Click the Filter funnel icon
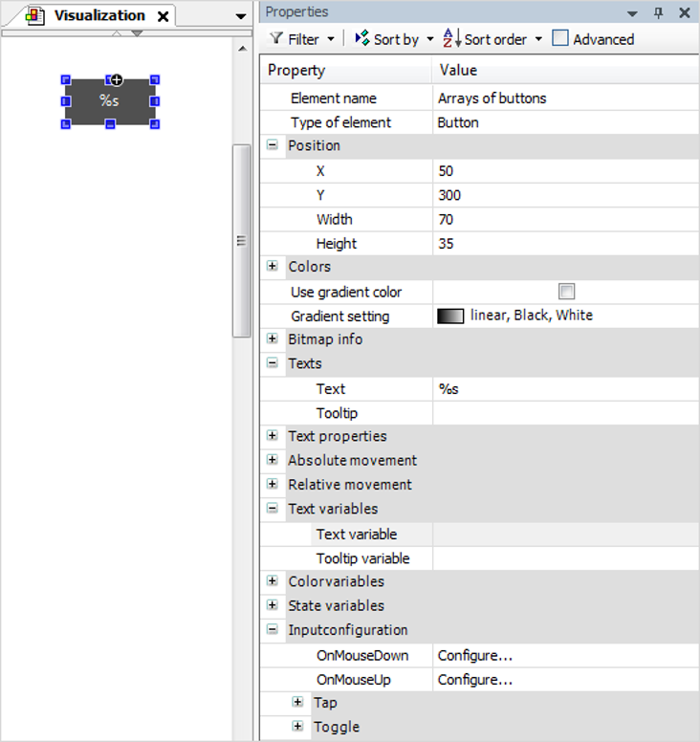This screenshot has width=700, height=742. pyautogui.click(x=276, y=39)
